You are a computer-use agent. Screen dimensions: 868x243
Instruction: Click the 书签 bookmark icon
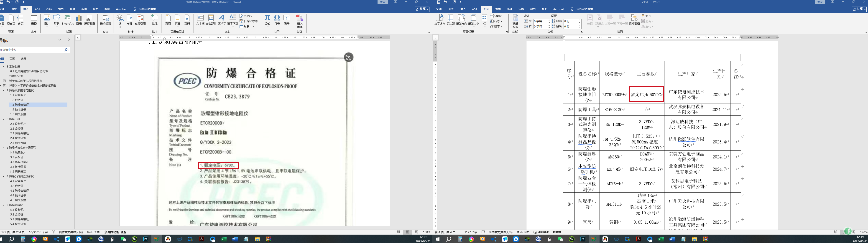(129, 20)
